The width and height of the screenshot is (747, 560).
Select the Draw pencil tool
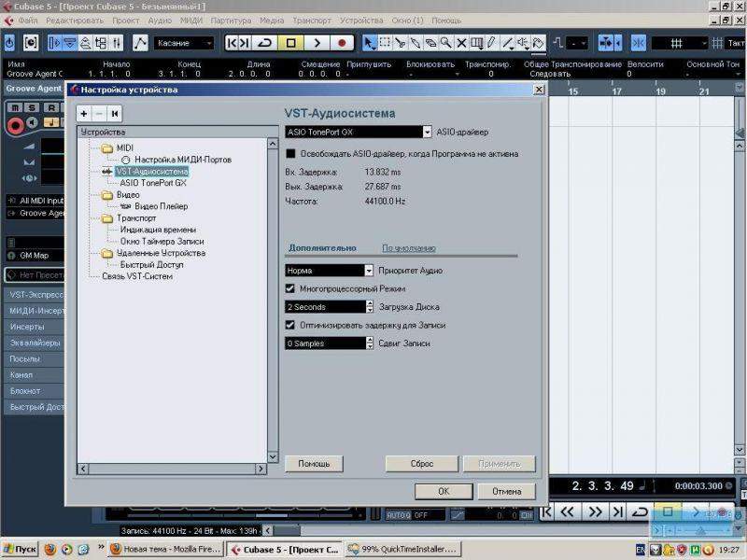click(x=491, y=43)
